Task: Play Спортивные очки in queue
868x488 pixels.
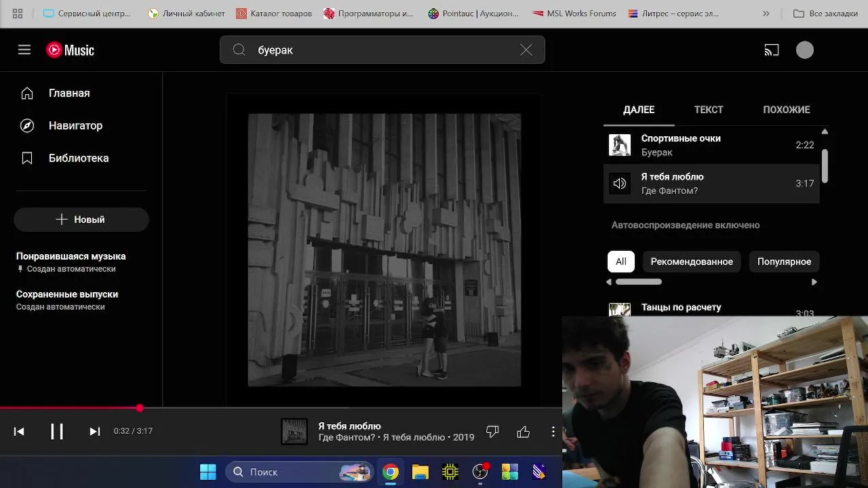Action: 711,145
